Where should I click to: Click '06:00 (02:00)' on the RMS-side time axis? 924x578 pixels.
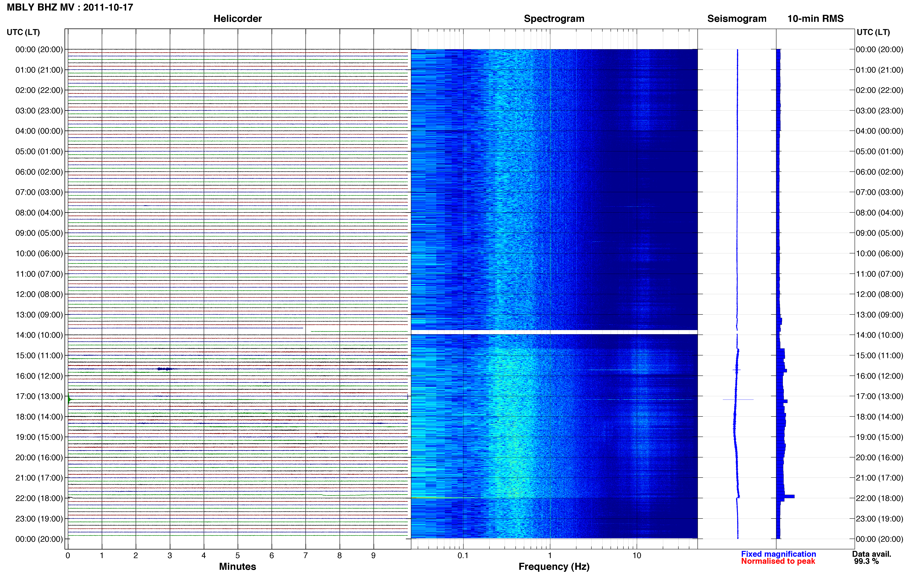point(880,172)
